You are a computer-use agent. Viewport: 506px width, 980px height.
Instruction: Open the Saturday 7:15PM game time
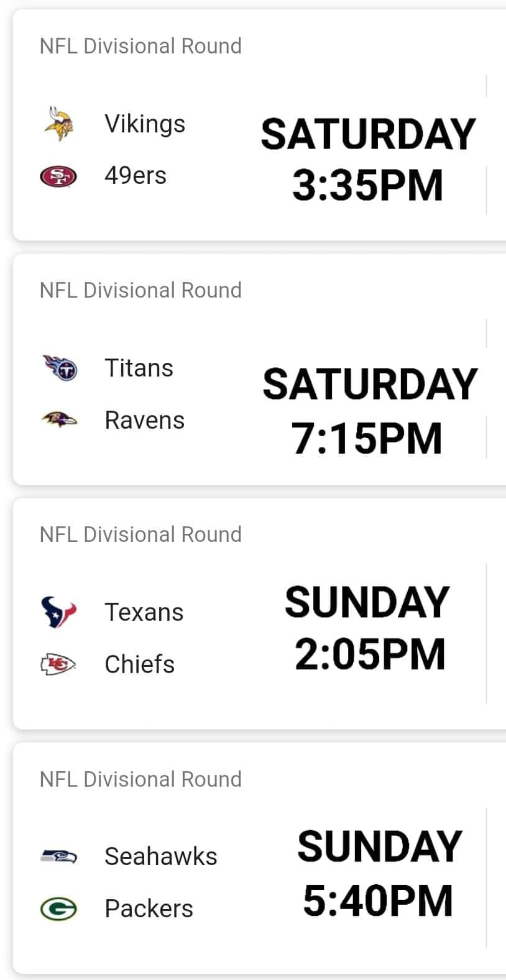[x=369, y=411]
